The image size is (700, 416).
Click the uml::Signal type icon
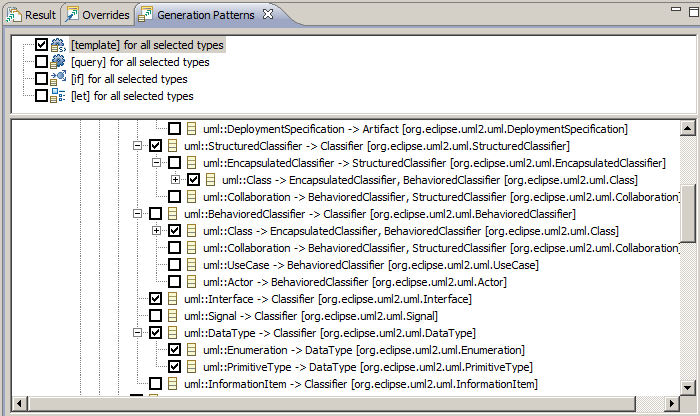172,316
